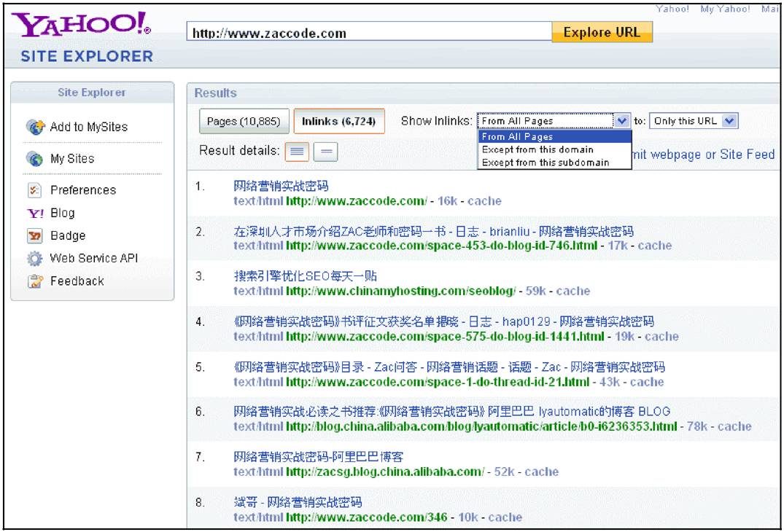This screenshot has height=532, width=784.
Task: Open Add to MySites link
Action: 88,127
